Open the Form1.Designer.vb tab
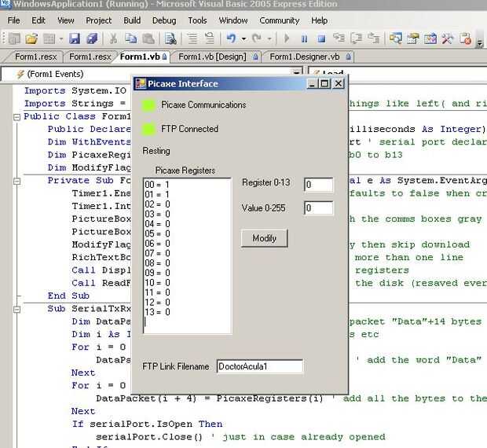Image resolution: width=487 pixels, height=448 pixels. tap(305, 57)
